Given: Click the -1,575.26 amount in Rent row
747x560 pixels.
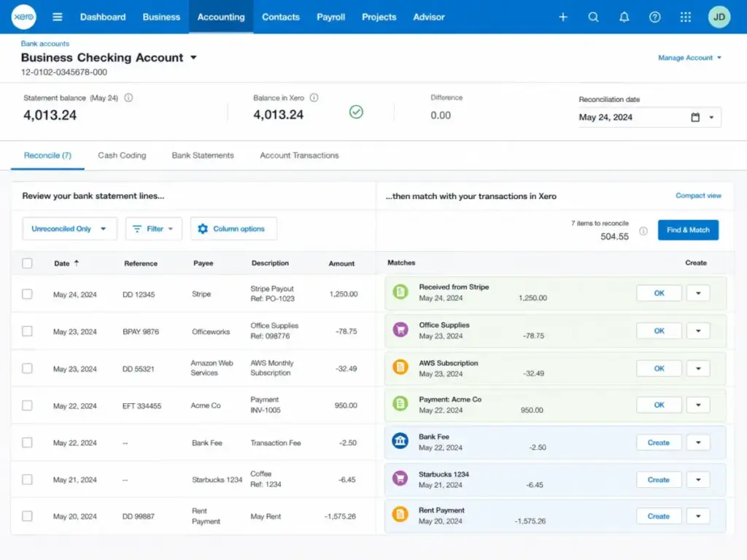Looking at the screenshot, I should coord(340,516).
